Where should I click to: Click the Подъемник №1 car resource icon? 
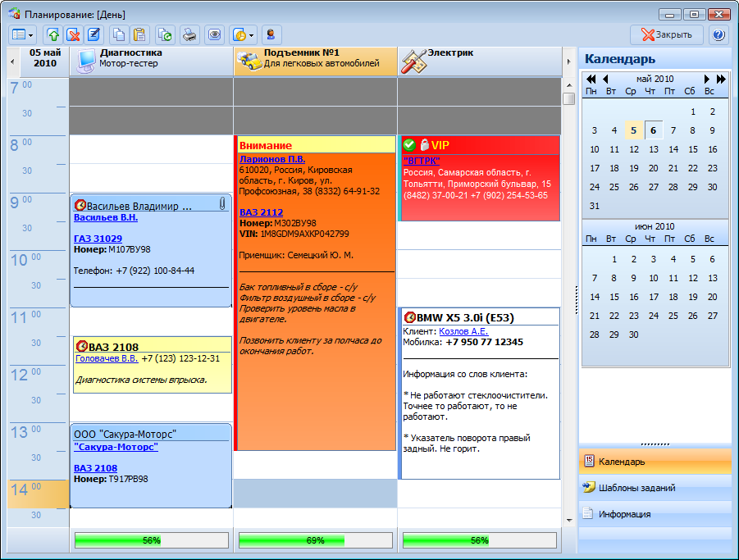tap(249, 61)
